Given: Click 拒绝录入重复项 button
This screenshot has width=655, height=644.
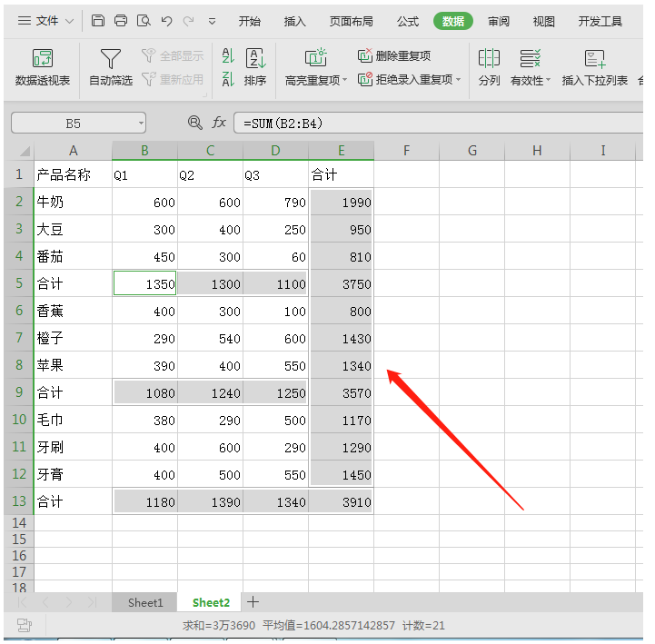Looking at the screenshot, I should click(x=405, y=79).
